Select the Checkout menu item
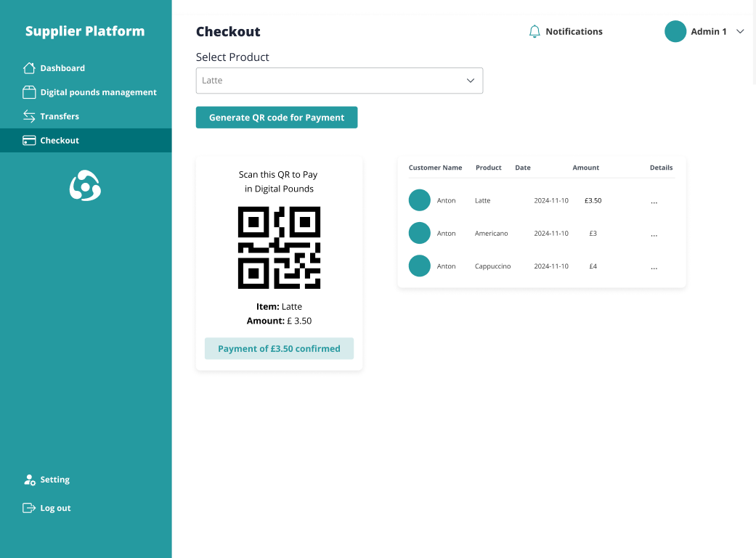This screenshot has height=558, width=756. pos(86,140)
